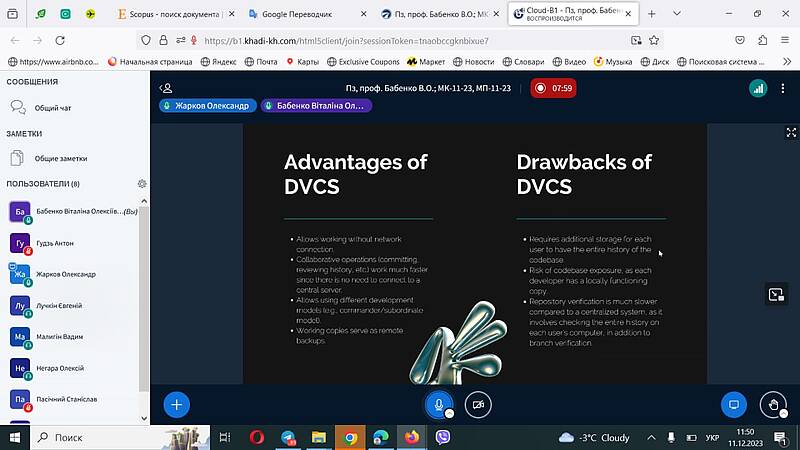Open Viber from Windows taskbar

pos(442,437)
